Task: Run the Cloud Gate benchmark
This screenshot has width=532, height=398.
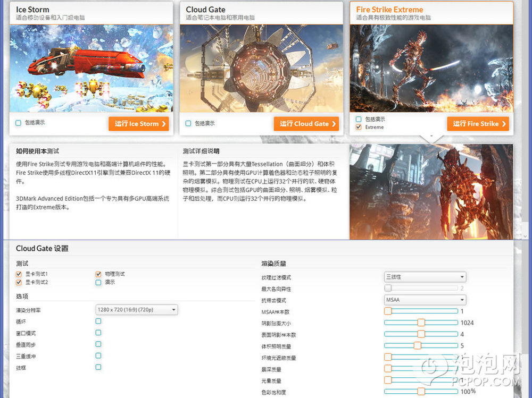Action: pyautogui.click(x=306, y=124)
